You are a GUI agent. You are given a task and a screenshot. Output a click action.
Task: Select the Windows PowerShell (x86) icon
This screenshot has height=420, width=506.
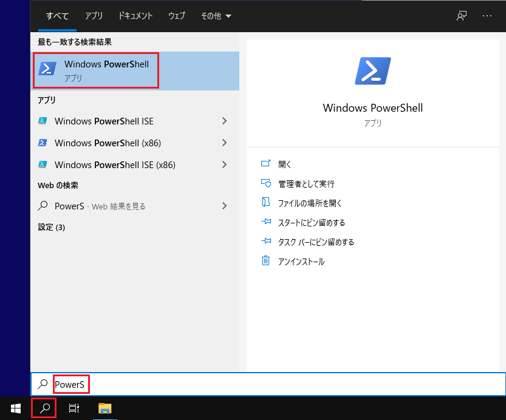pyautogui.click(x=42, y=143)
